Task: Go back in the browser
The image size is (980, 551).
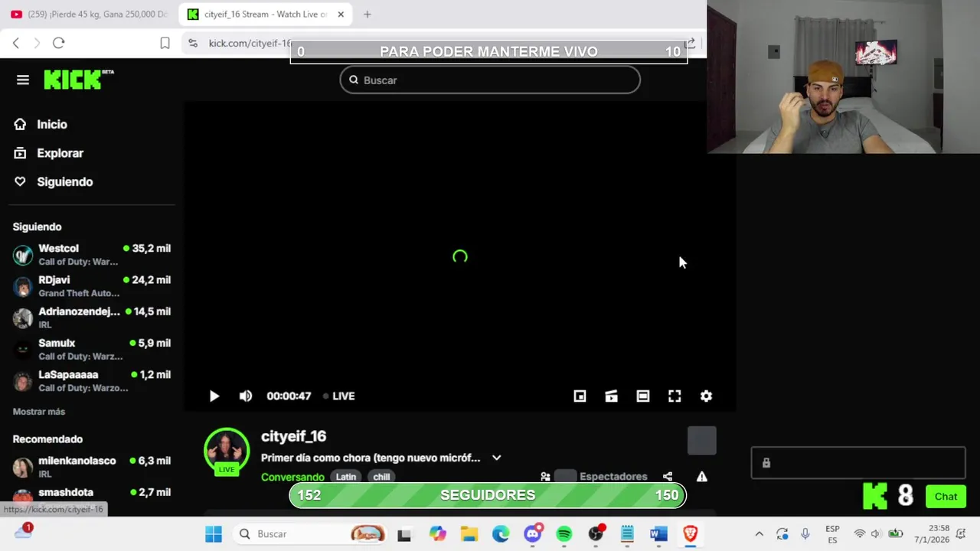Action: (x=16, y=43)
